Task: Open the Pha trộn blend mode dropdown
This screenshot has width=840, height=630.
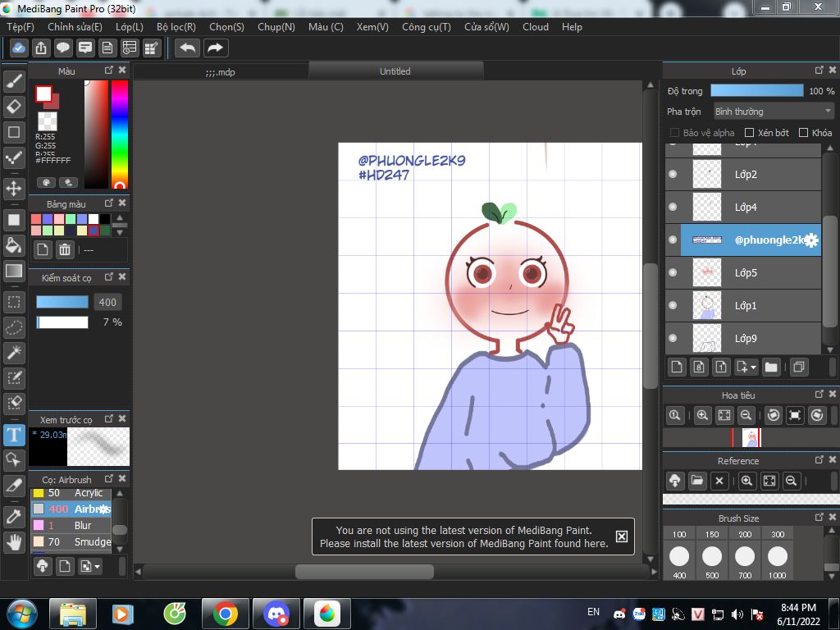Action: click(x=774, y=112)
